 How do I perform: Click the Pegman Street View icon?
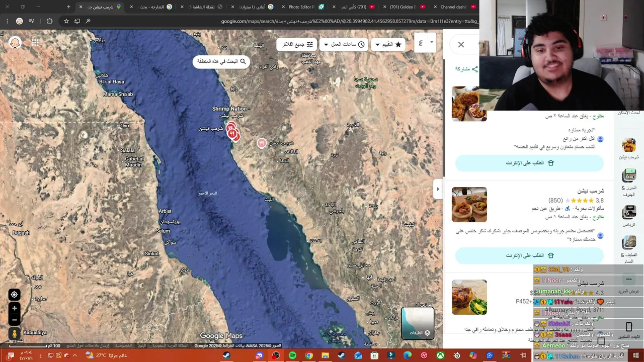(14, 333)
